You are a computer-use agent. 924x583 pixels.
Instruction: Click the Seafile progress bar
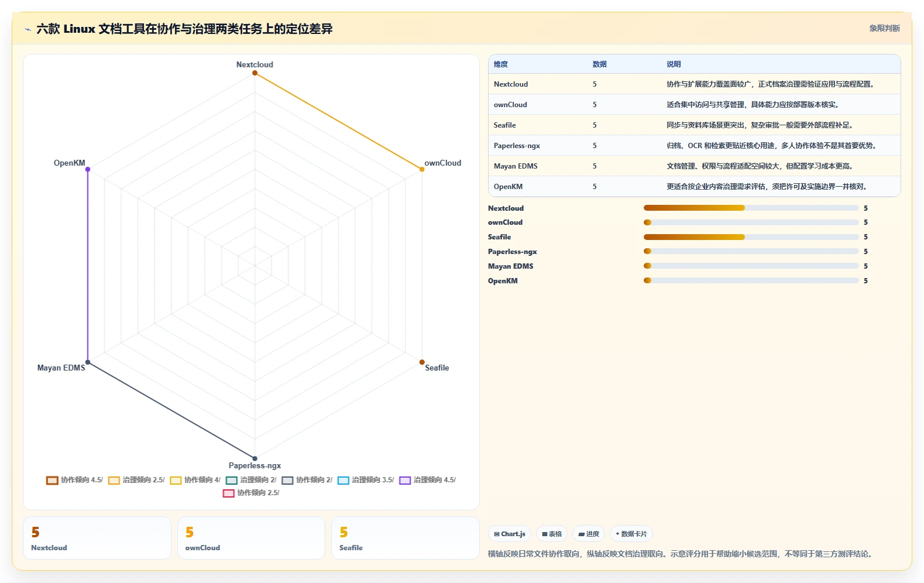point(751,237)
